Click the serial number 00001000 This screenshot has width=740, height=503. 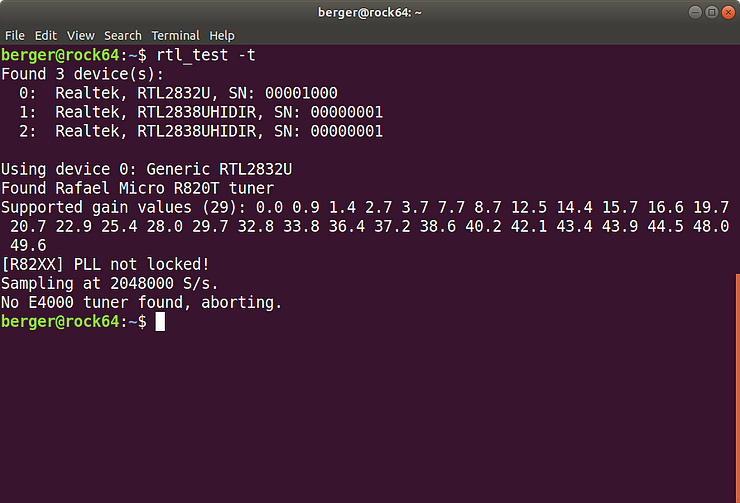[x=301, y=93]
